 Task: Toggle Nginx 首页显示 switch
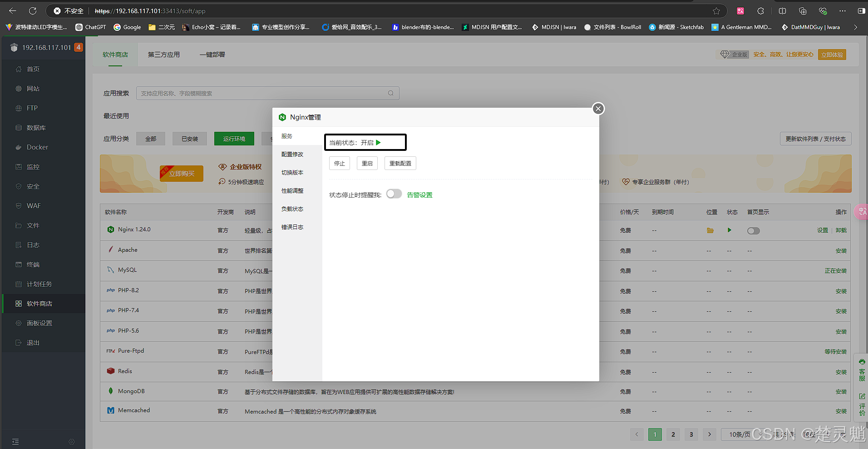pyautogui.click(x=754, y=231)
